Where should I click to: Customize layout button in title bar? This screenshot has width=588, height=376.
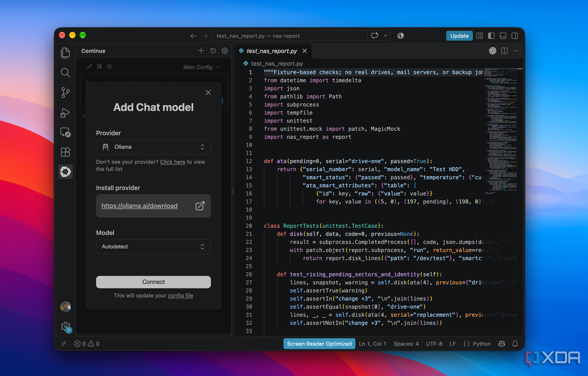(x=479, y=36)
